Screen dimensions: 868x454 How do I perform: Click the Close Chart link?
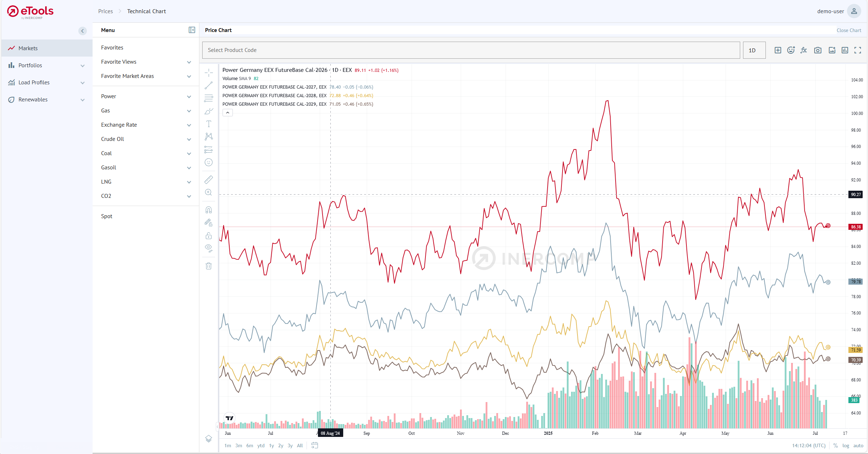point(849,30)
